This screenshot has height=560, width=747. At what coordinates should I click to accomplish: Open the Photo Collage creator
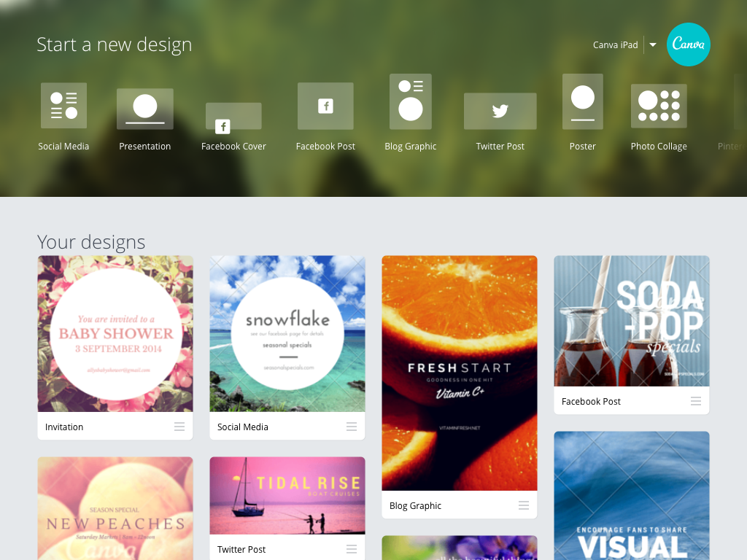coord(659,105)
